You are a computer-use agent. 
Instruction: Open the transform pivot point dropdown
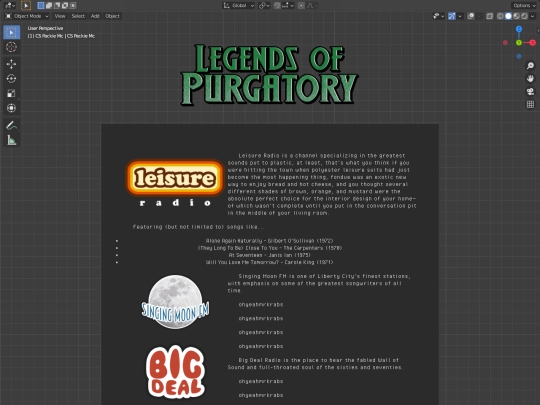click(x=264, y=6)
